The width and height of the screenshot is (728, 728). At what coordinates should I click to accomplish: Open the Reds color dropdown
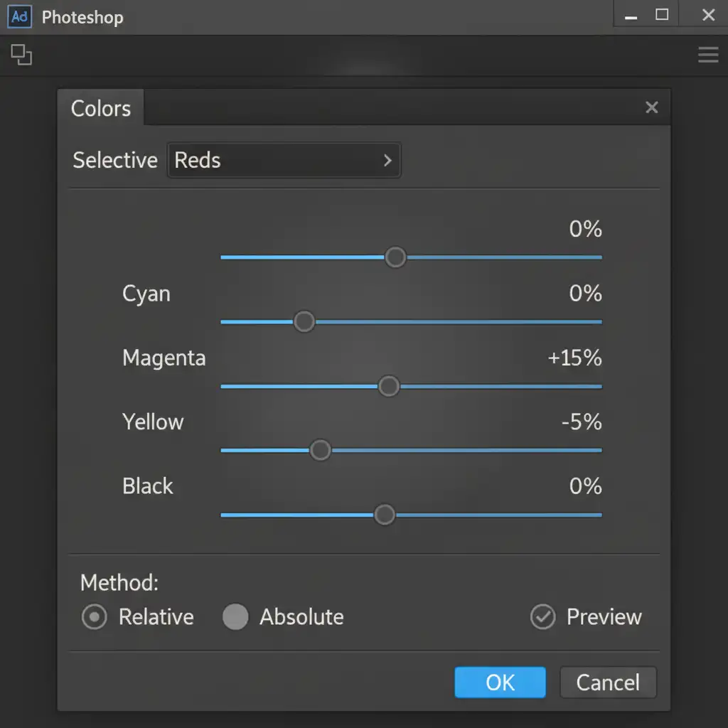click(x=283, y=161)
